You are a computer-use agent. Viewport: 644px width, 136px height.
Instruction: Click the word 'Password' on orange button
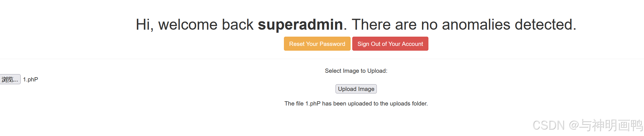(x=332, y=44)
